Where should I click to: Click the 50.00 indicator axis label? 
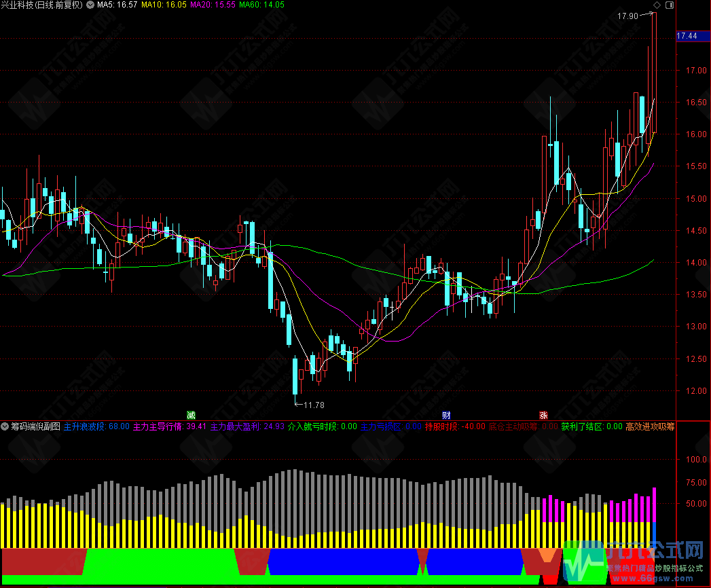(x=696, y=504)
